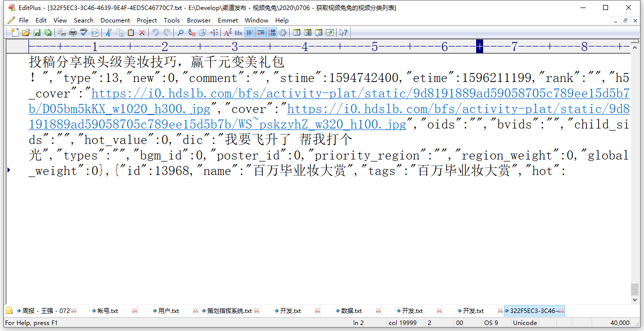Close the 策划指挥系统.txt tab
The width and height of the screenshot is (644, 331).
(256, 310)
